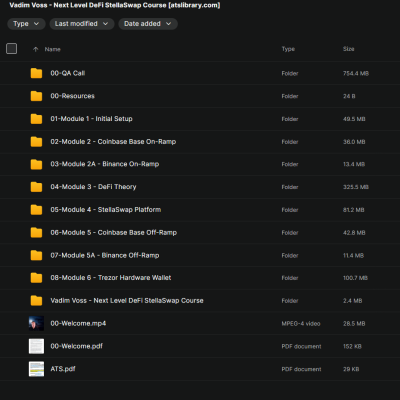Click the 01-Module 1 Initial Setup folder icon
This screenshot has height=400, width=400.
(36, 119)
